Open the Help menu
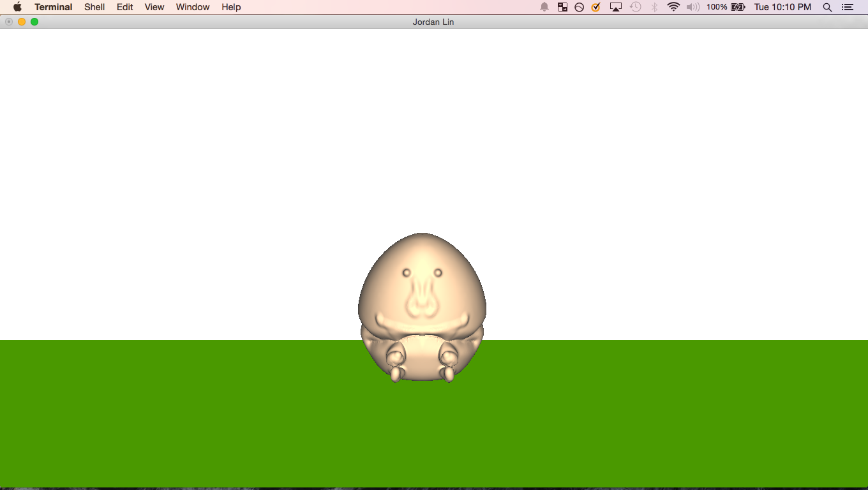The height and width of the screenshot is (490, 868). [231, 7]
